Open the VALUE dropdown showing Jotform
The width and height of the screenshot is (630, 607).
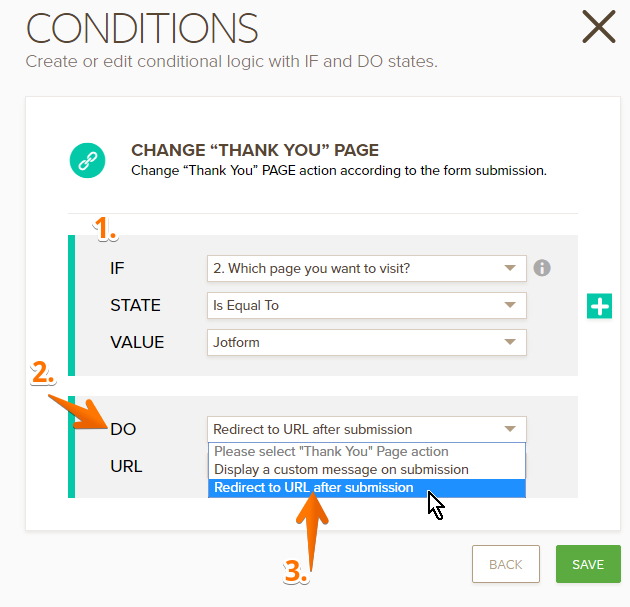pos(366,342)
